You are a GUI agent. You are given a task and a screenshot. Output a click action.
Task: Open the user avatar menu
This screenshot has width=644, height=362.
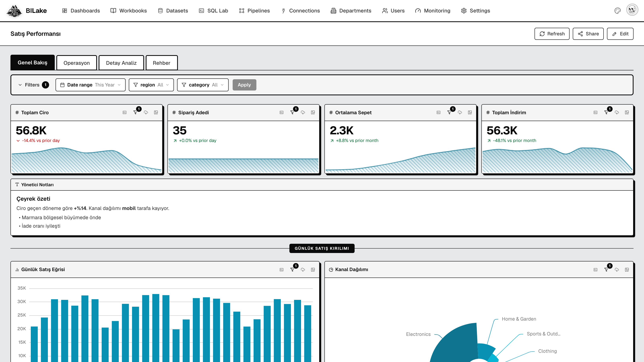(x=632, y=10)
